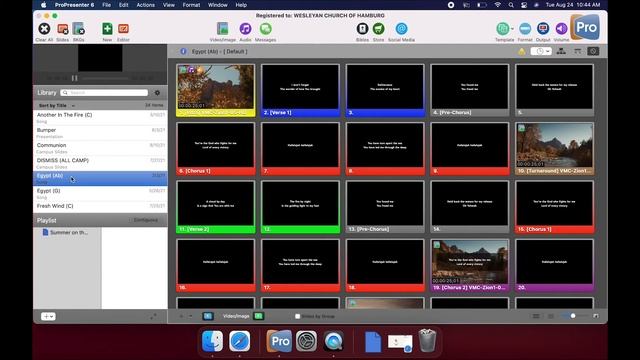Open the slide Editor
The width and height of the screenshot is (640, 360).
coord(123,29)
